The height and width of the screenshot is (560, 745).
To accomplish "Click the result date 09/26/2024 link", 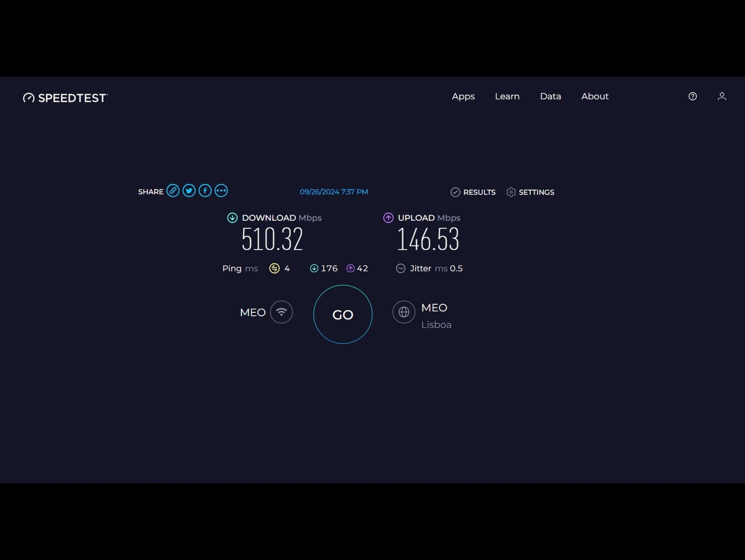I will (334, 192).
